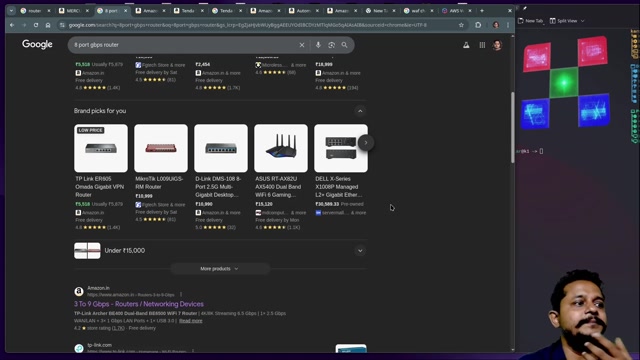Image resolution: width=640 pixels, height=360 pixels.
Task: Open the 3 To 9 Gbps Routers link
Action: point(139,304)
